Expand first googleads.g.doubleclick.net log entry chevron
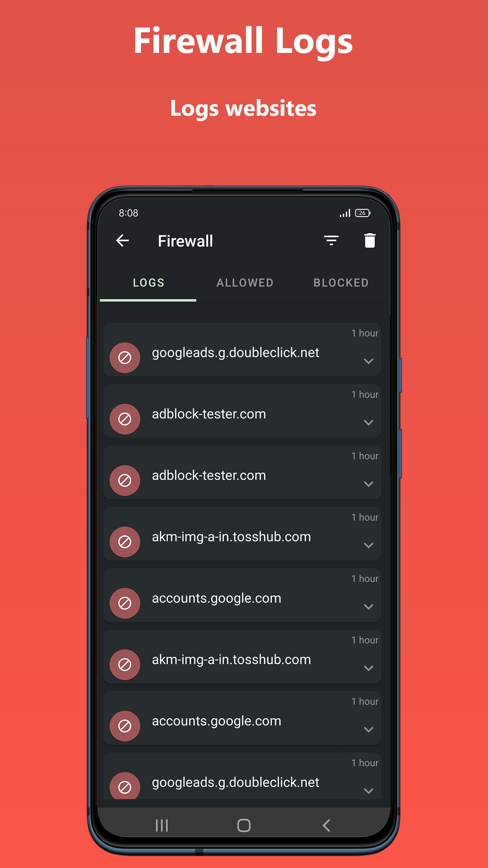This screenshot has width=488, height=868. coord(369,361)
